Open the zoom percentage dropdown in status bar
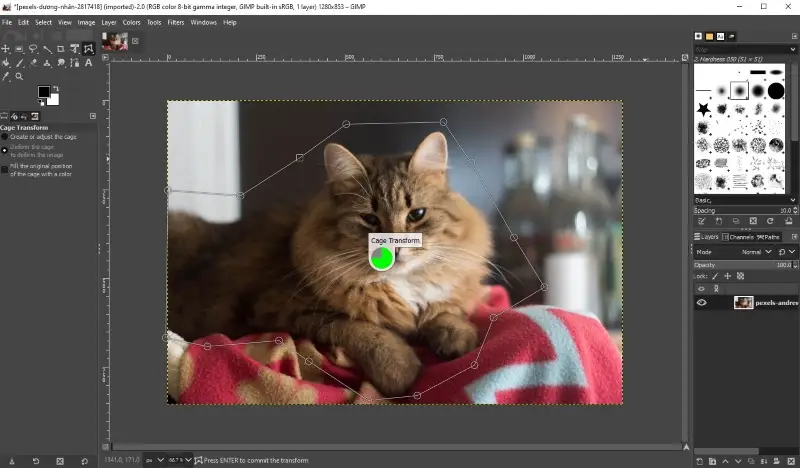 [178, 460]
